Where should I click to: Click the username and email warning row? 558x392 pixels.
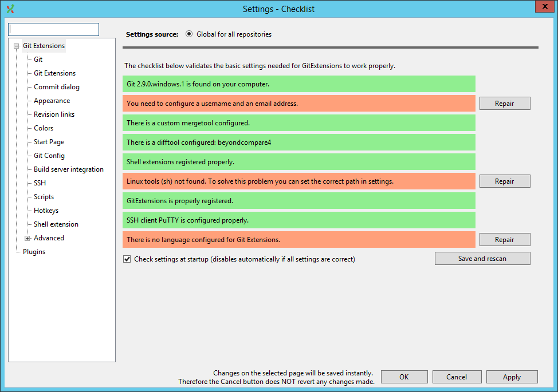click(299, 104)
